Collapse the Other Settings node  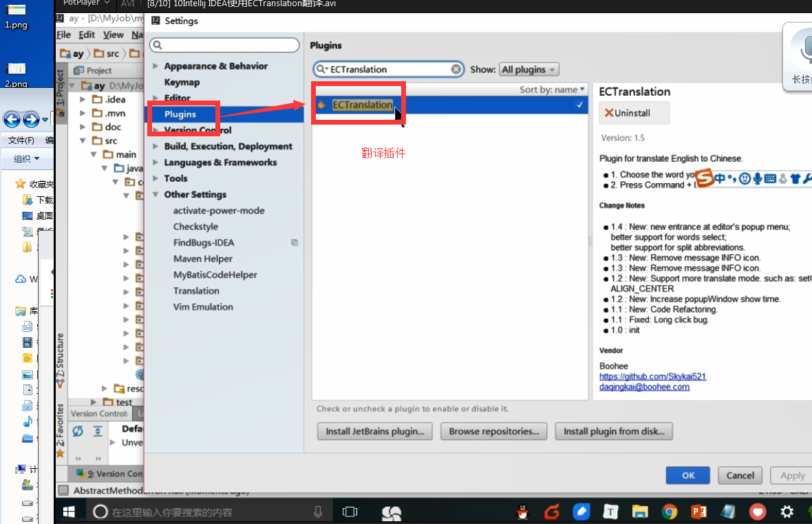tap(156, 194)
